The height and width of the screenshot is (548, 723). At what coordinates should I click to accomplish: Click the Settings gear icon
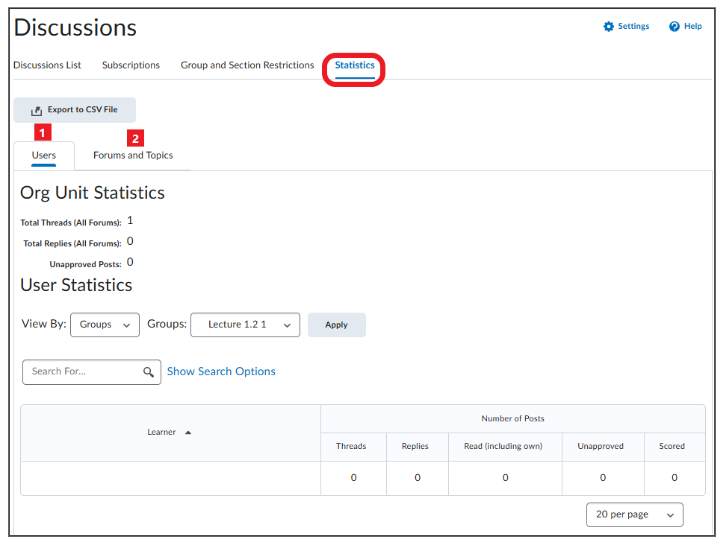pos(608,26)
